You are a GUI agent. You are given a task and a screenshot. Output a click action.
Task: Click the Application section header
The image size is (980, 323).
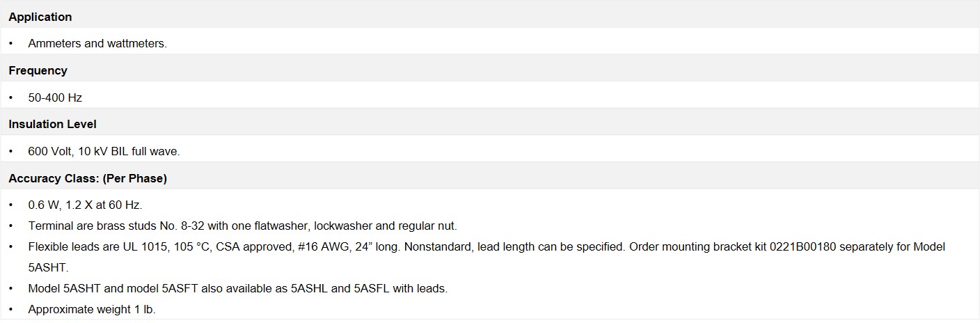[490, 15]
